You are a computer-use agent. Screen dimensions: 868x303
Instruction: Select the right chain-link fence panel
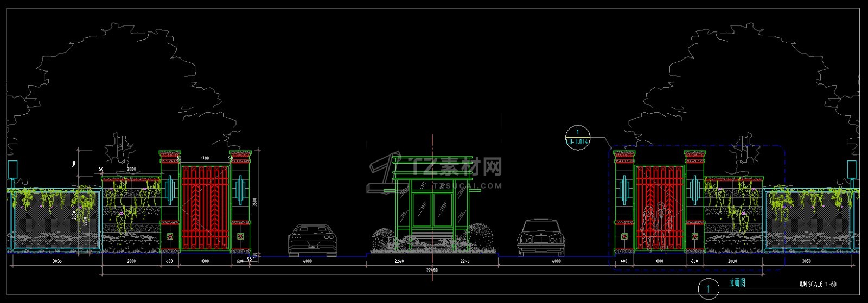pyautogui.click(x=807, y=220)
